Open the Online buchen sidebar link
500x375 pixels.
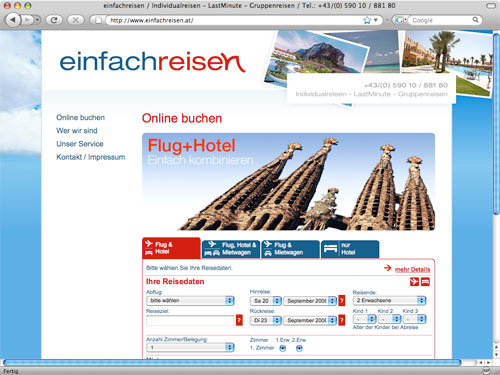coord(80,117)
